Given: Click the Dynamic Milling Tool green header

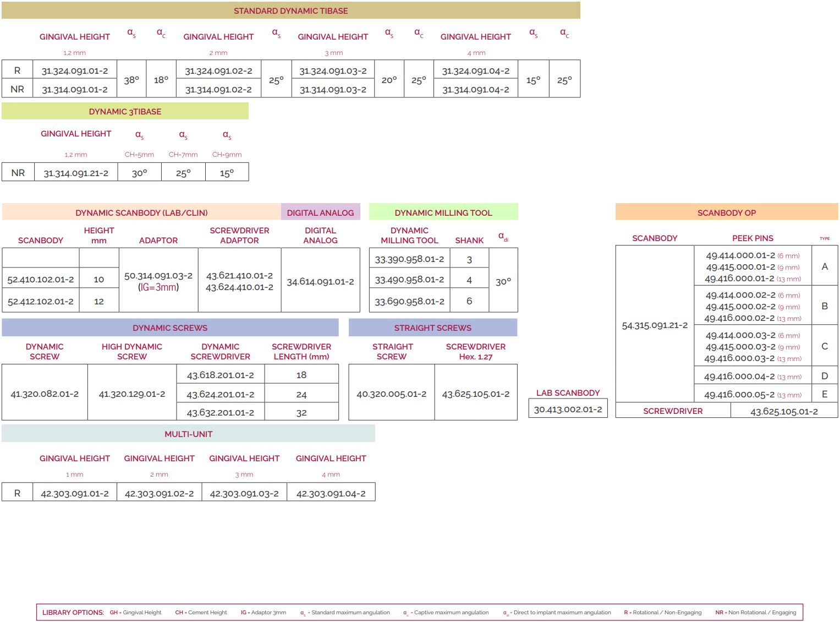Looking at the screenshot, I should point(443,212).
